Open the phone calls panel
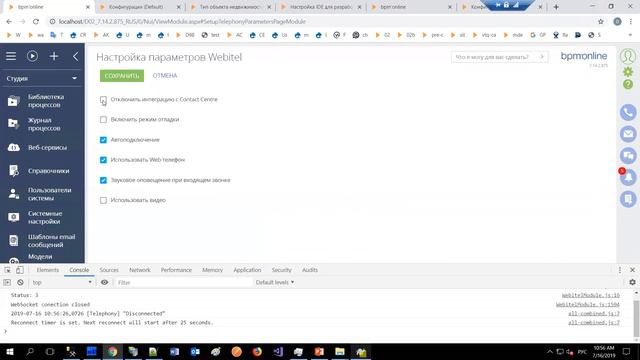640x360 pixels. [x=628, y=113]
